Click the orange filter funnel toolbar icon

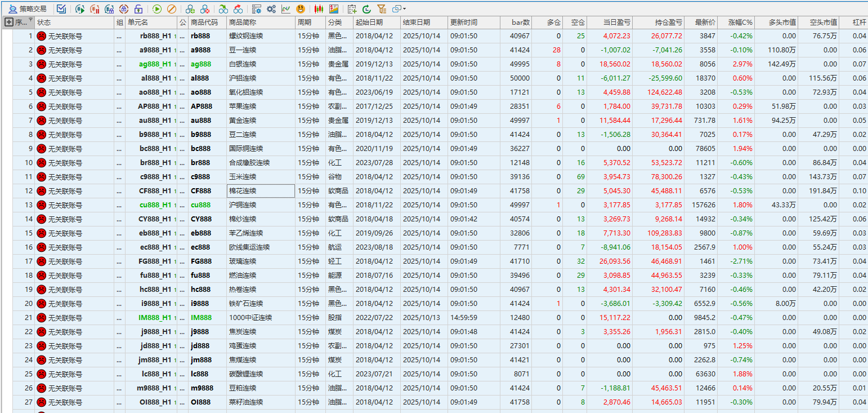coord(382,9)
